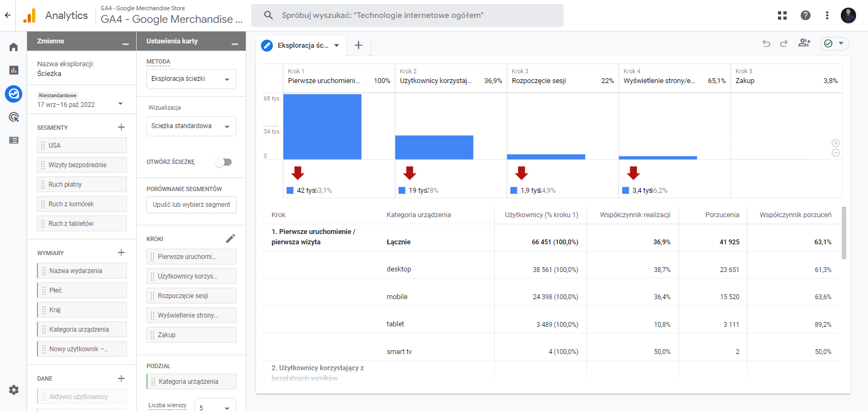Toggle the 'Otwórz ścieżkę' switch

coord(224,162)
